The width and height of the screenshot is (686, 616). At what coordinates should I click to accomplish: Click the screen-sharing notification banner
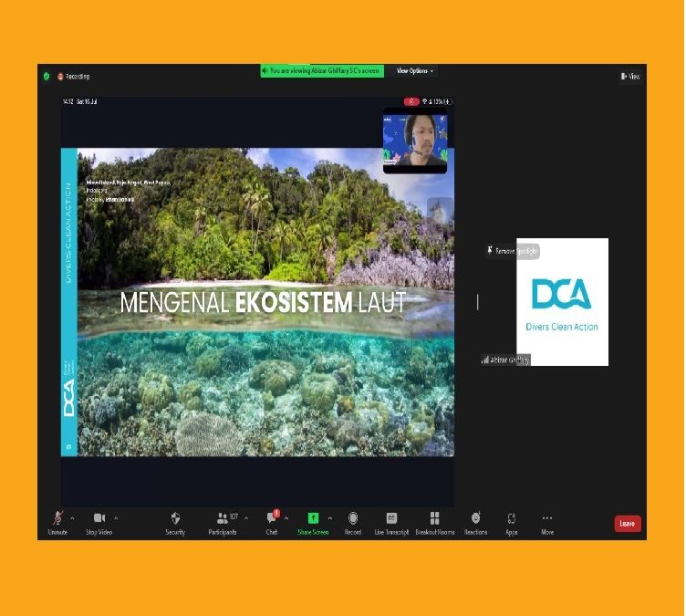click(x=322, y=71)
